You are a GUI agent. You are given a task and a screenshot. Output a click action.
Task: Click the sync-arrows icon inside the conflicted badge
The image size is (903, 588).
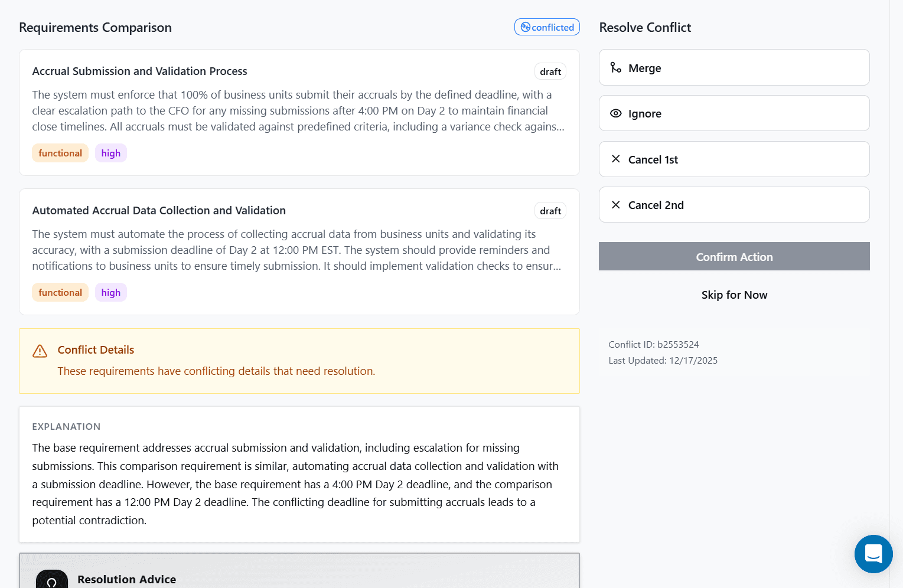point(526,27)
